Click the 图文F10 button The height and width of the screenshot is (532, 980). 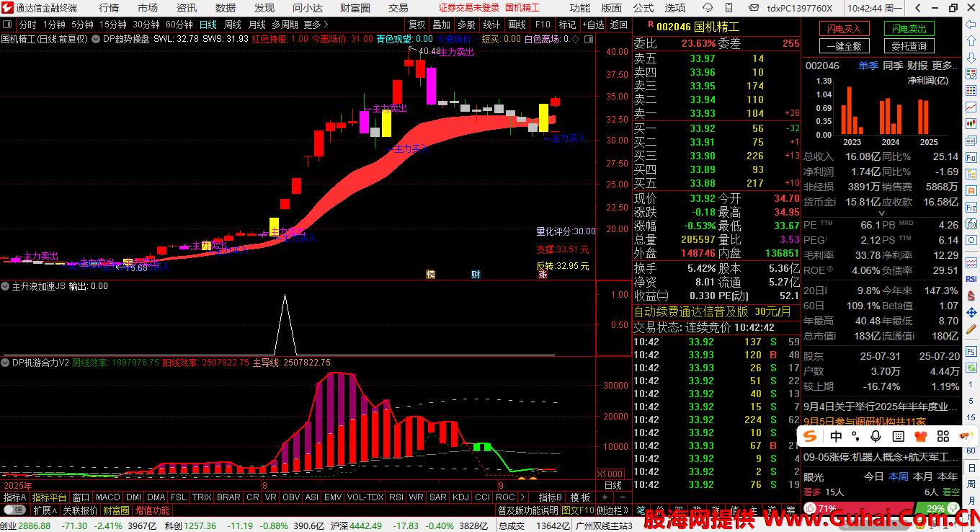(x=578, y=510)
